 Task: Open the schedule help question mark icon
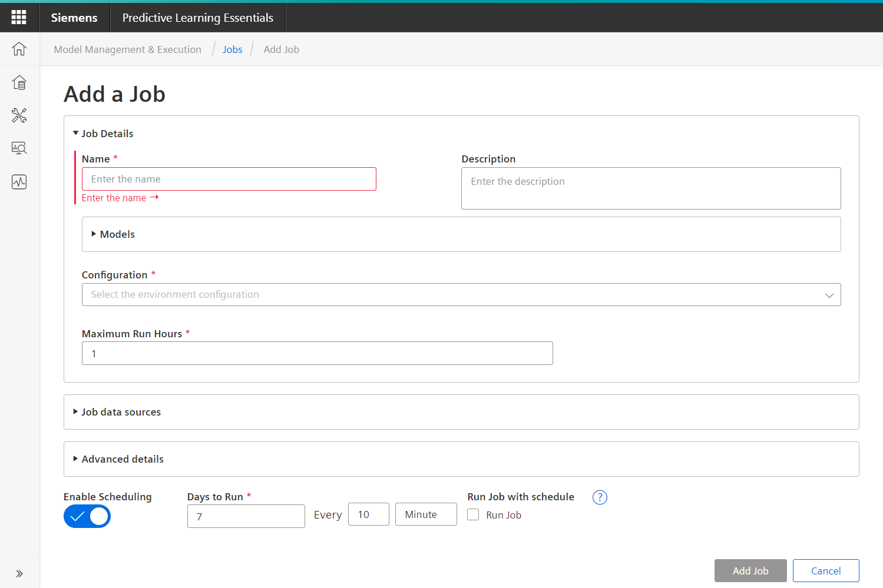pos(600,497)
